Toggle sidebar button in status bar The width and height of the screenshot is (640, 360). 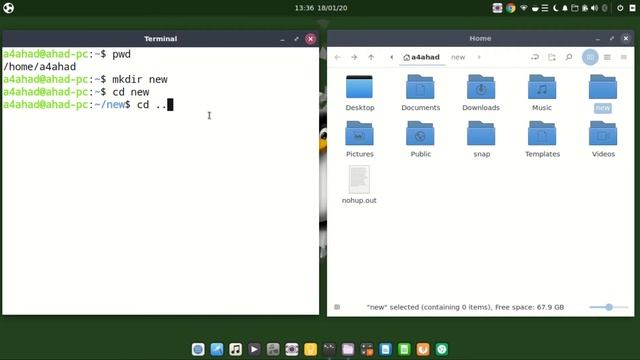pyautogui.click(x=337, y=307)
